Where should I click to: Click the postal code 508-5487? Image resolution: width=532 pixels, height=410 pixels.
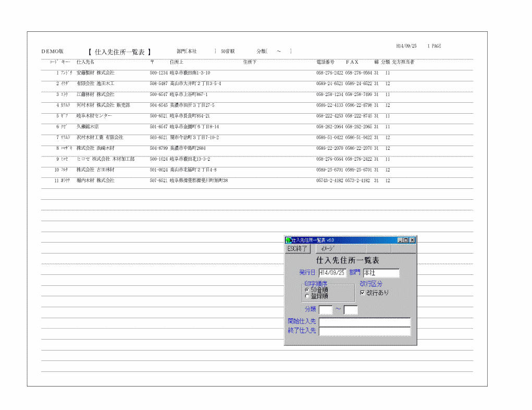click(159, 83)
